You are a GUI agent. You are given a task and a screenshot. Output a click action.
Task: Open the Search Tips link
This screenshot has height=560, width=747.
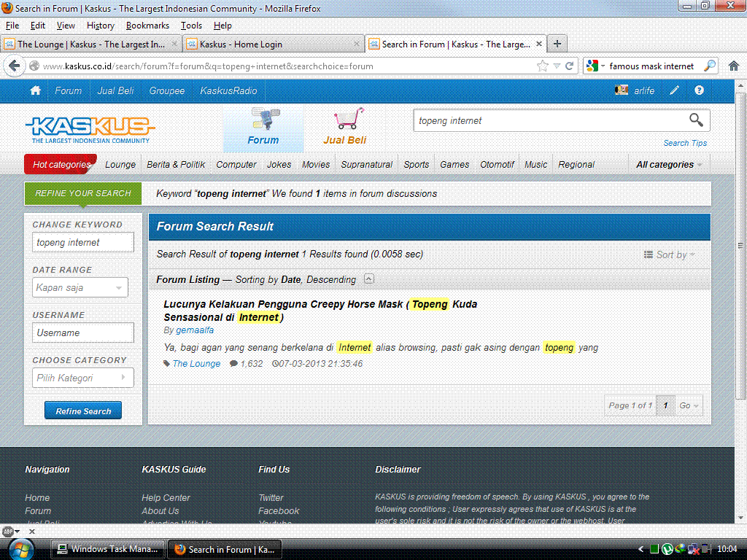point(684,143)
